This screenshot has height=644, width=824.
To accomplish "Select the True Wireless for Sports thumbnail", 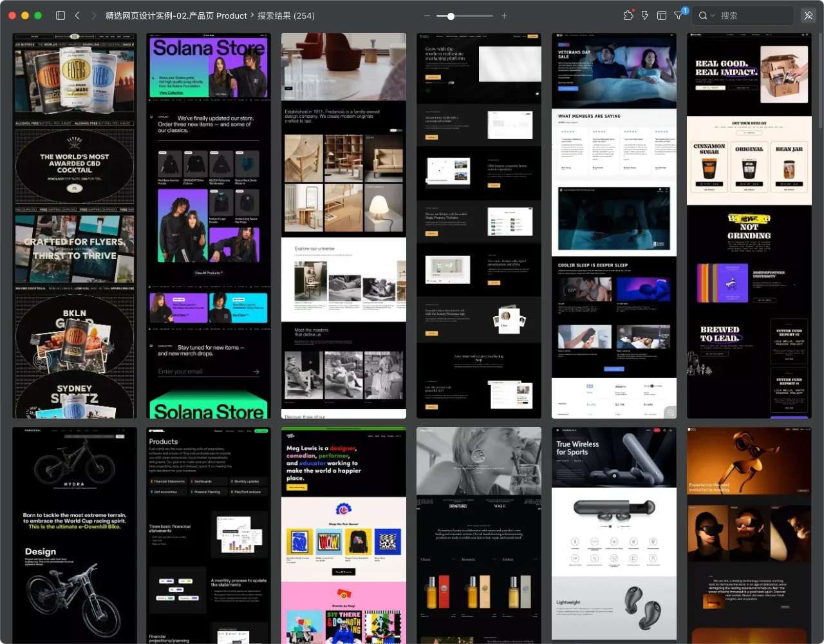I will coord(613,535).
